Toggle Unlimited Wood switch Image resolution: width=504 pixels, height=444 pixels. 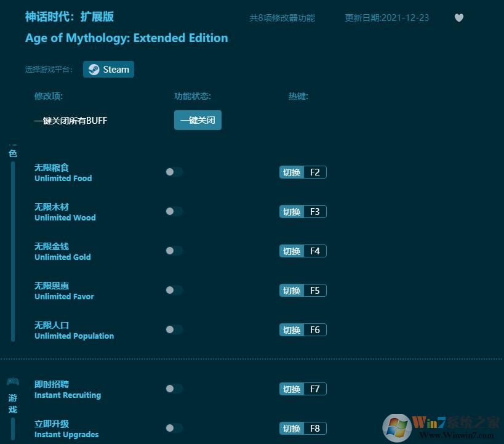click(x=174, y=211)
